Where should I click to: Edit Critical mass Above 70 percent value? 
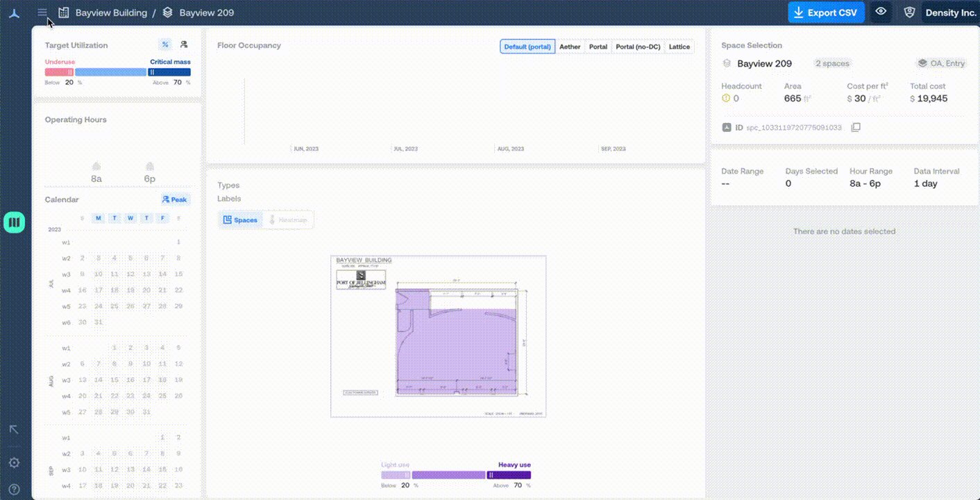coord(178,82)
